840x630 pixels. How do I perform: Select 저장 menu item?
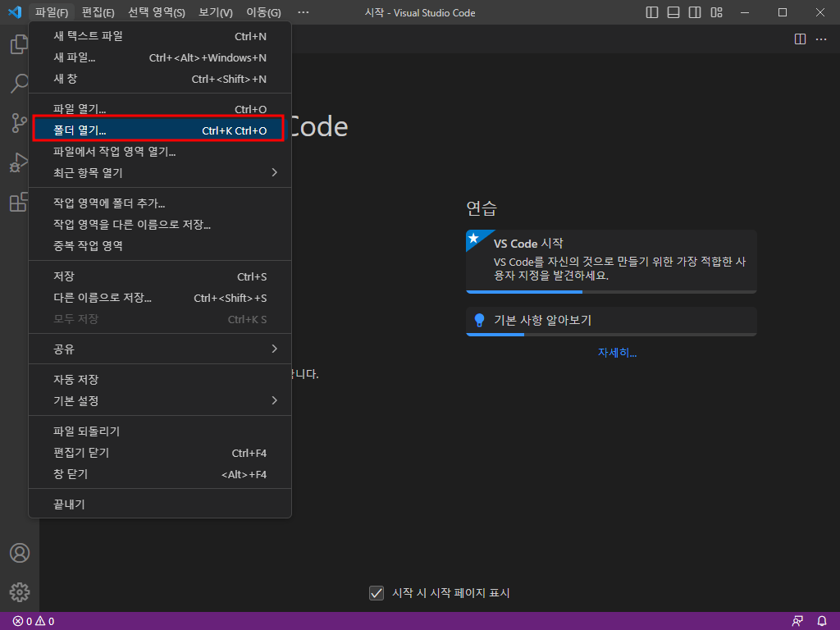click(160, 276)
